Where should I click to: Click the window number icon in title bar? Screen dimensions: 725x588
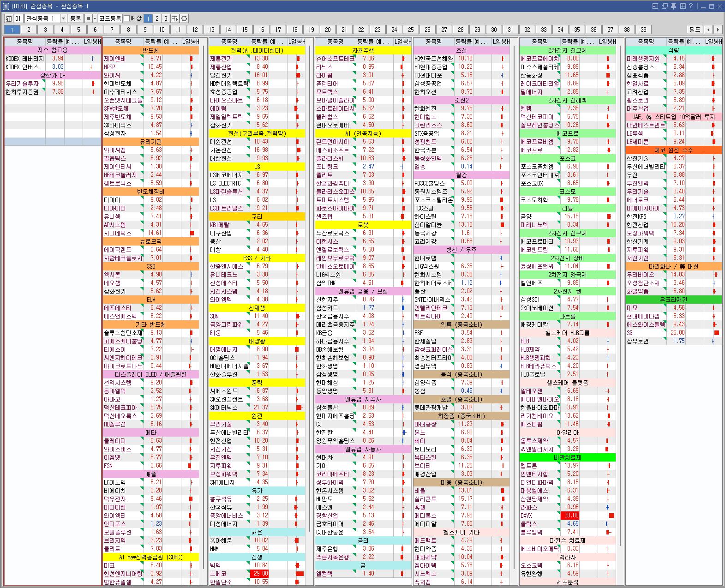click(6, 6)
